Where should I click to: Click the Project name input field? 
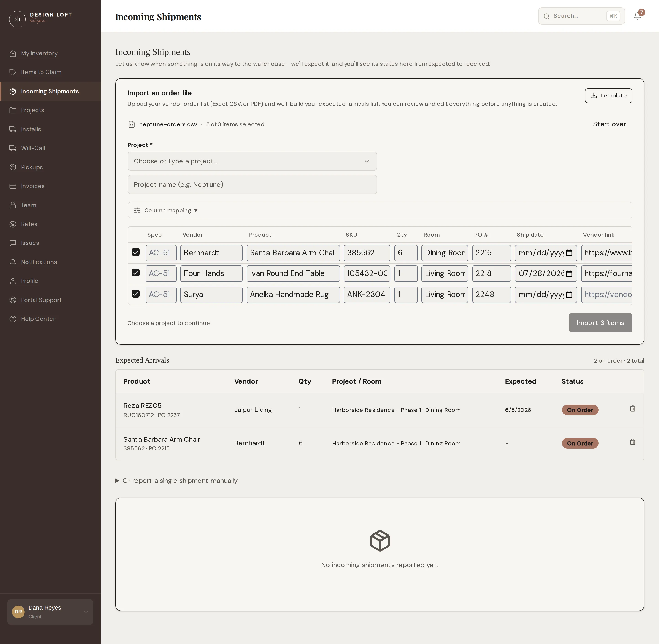(x=252, y=184)
